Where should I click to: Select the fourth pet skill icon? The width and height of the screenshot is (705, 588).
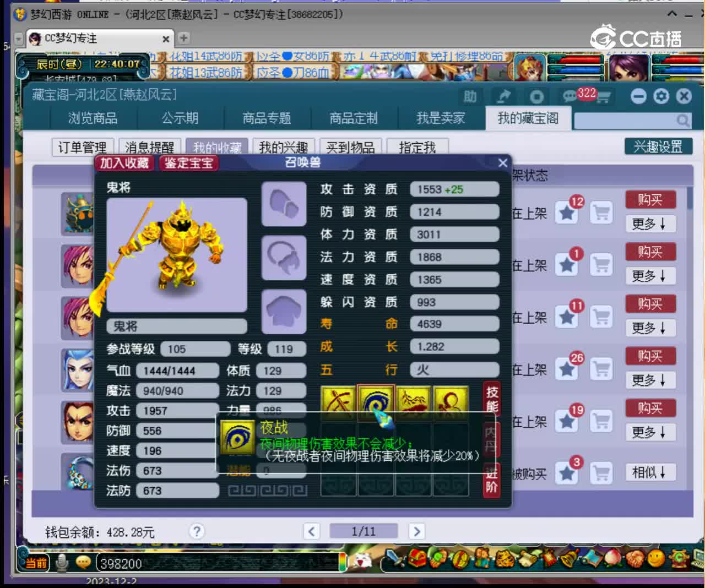coord(451,402)
